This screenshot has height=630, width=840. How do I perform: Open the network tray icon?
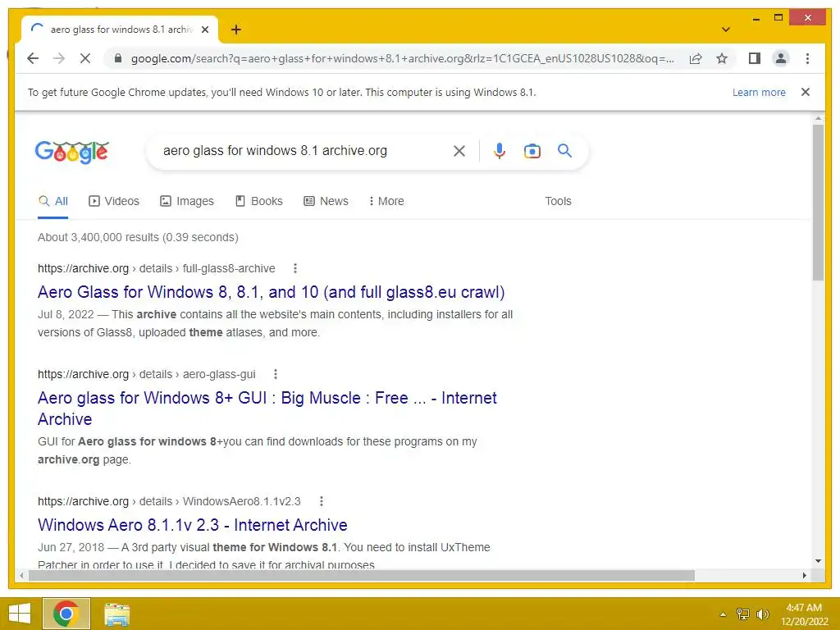click(x=743, y=614)
